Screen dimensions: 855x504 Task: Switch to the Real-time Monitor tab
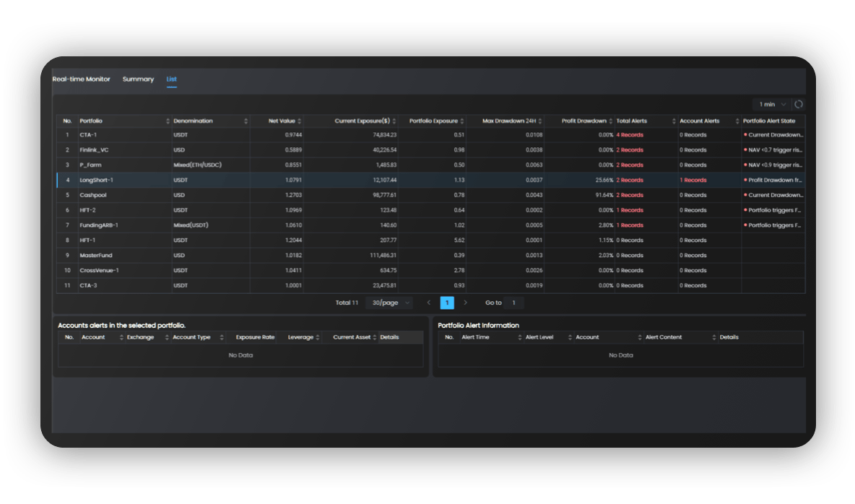tap(80, 79)
